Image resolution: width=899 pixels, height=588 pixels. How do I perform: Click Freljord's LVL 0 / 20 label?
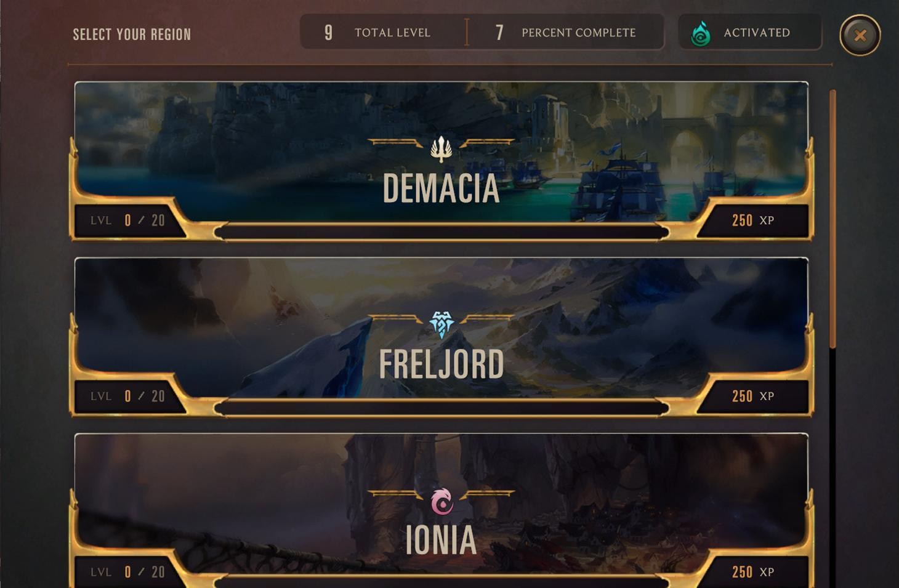coord(127,396)
